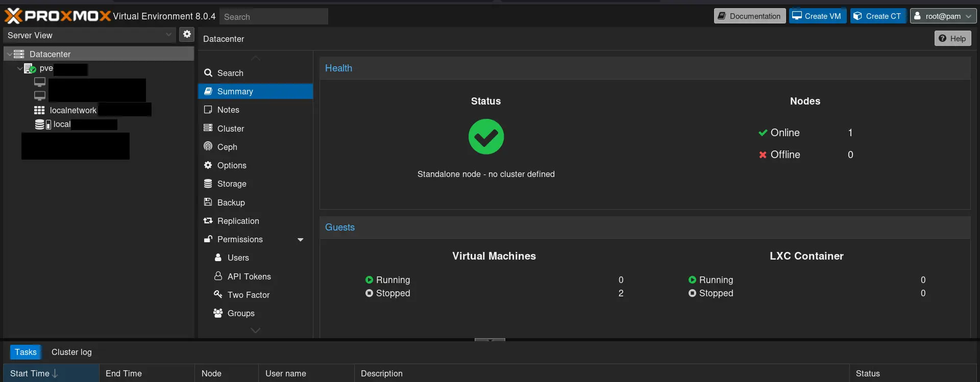Viewport: 980px width, 382px height.
Task: Click the Online nodes row
Action: [805, 133]
